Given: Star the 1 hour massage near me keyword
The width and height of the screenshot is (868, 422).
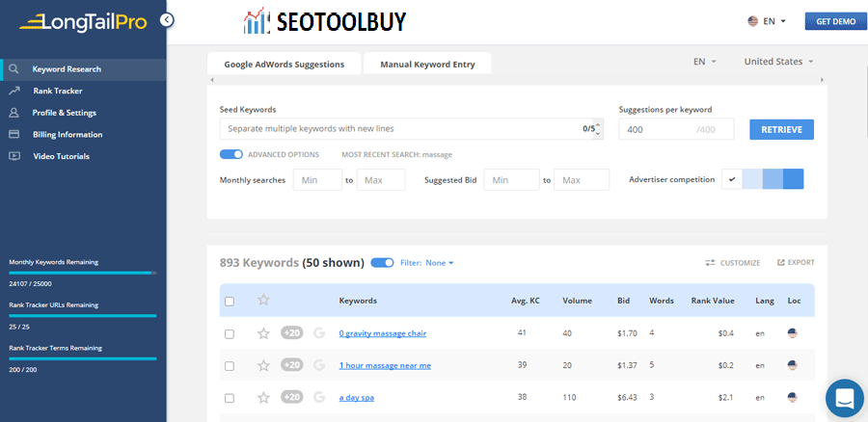Looking at the screenshot, I should pos(263,365).
